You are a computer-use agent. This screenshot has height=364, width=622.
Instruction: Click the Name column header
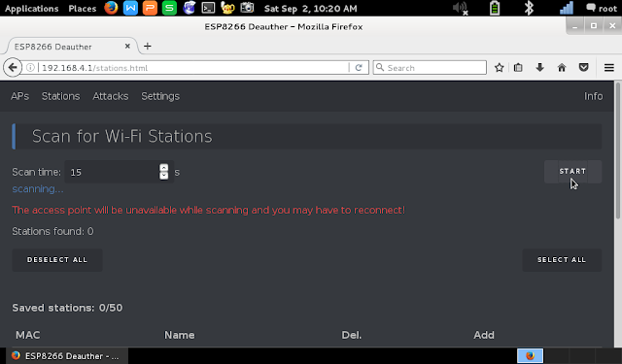(x=179, y=335)
